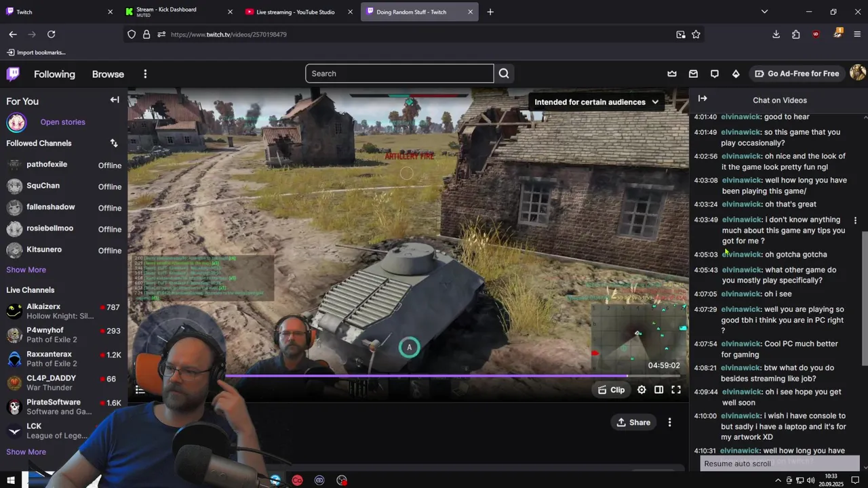This screenshot has height=488, width=868.
Task: Open pathofexile followed channel
Action: pos(64,165)
